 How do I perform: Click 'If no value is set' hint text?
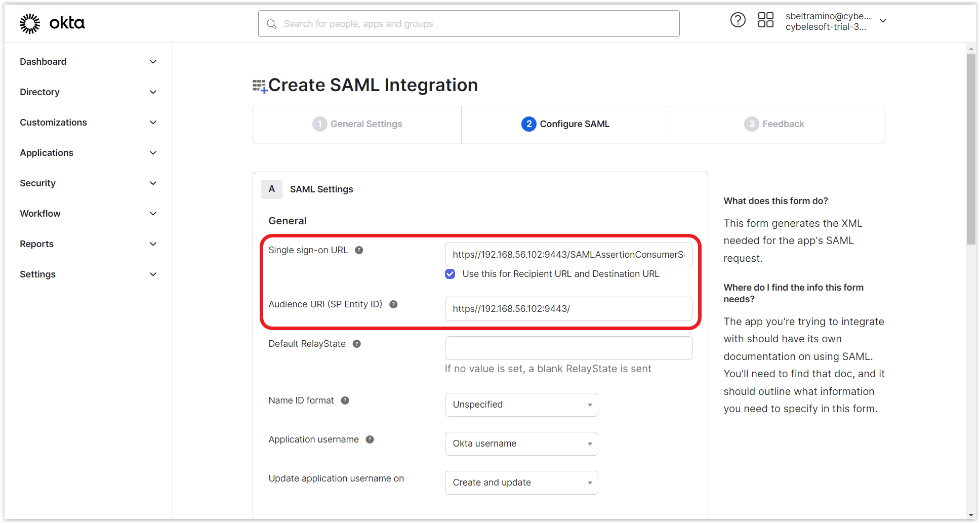(x=548, y=369)
